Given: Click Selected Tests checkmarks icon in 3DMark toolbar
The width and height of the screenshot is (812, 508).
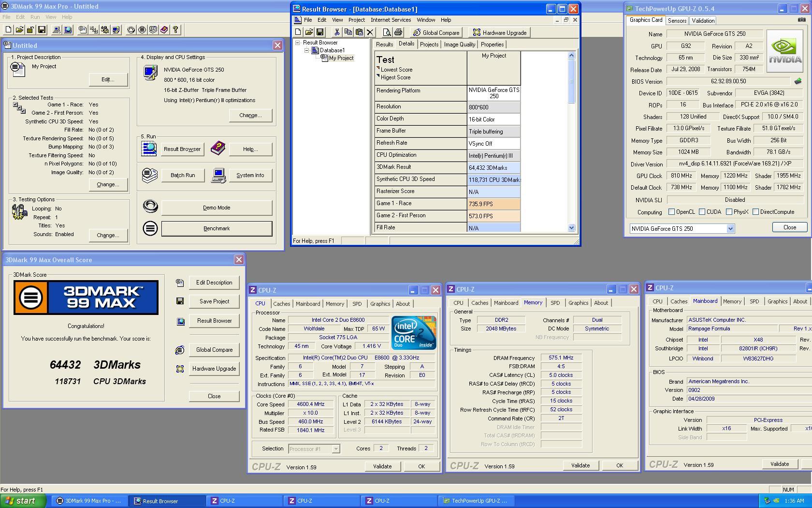Looking at the screenshot, I should tap(94, 30).
